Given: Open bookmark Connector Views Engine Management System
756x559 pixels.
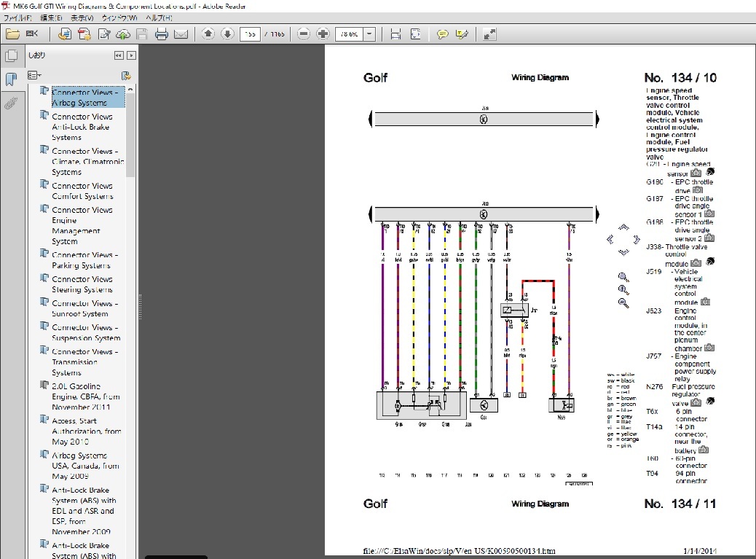Looking at the screenshot, I should point(82,225).
